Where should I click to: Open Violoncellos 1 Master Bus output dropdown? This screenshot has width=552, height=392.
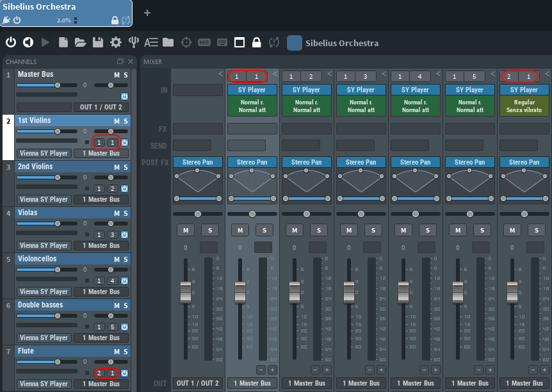pyautogui.click(x=101, y=291)
